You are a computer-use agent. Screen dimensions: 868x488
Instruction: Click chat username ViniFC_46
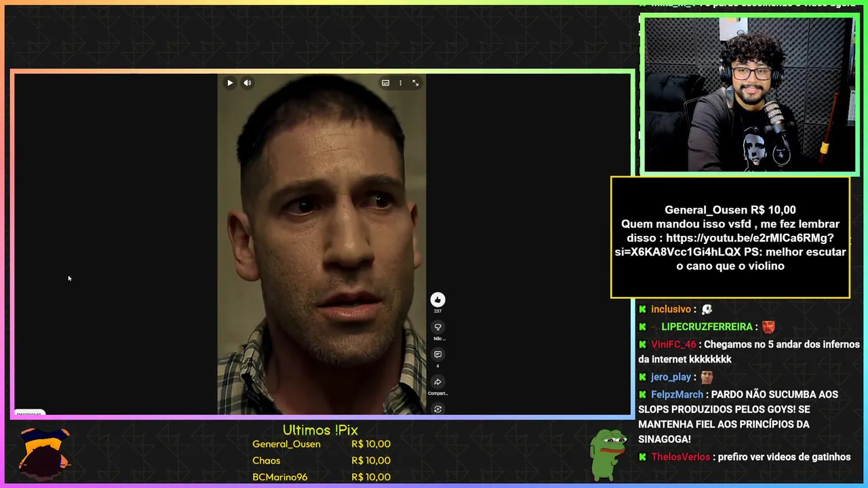click(673, 344)
